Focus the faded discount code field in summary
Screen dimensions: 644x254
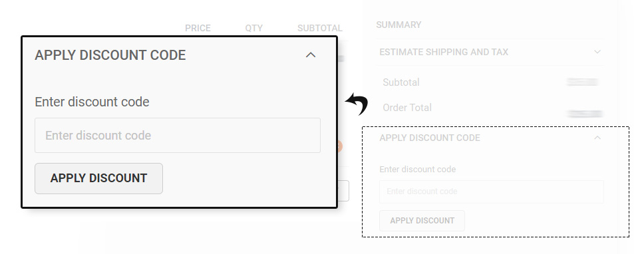click(491, 191)
